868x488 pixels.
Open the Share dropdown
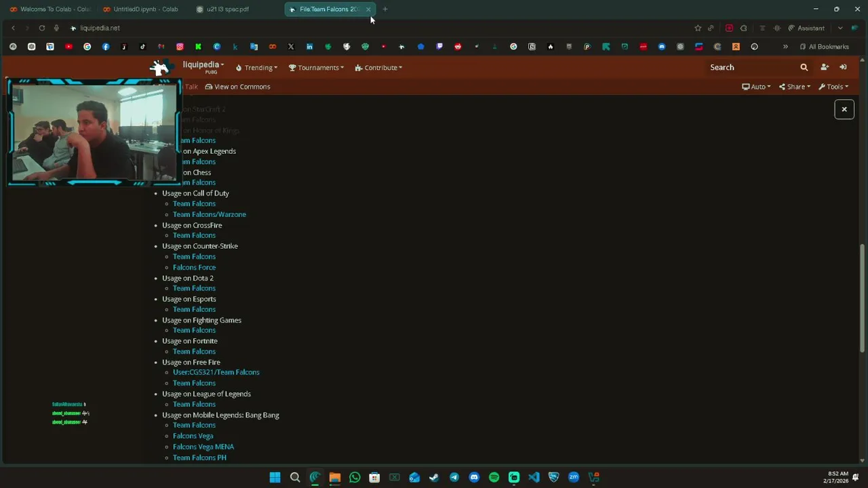click(x=795, y=87)
